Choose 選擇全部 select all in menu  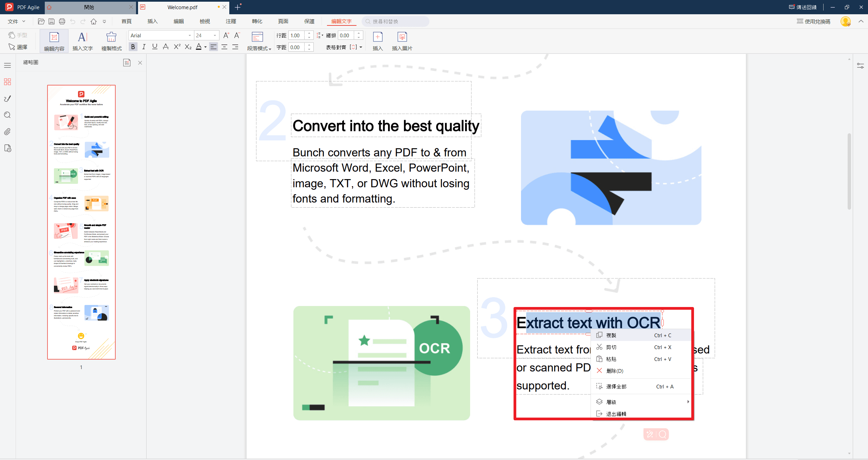point(642,386)
